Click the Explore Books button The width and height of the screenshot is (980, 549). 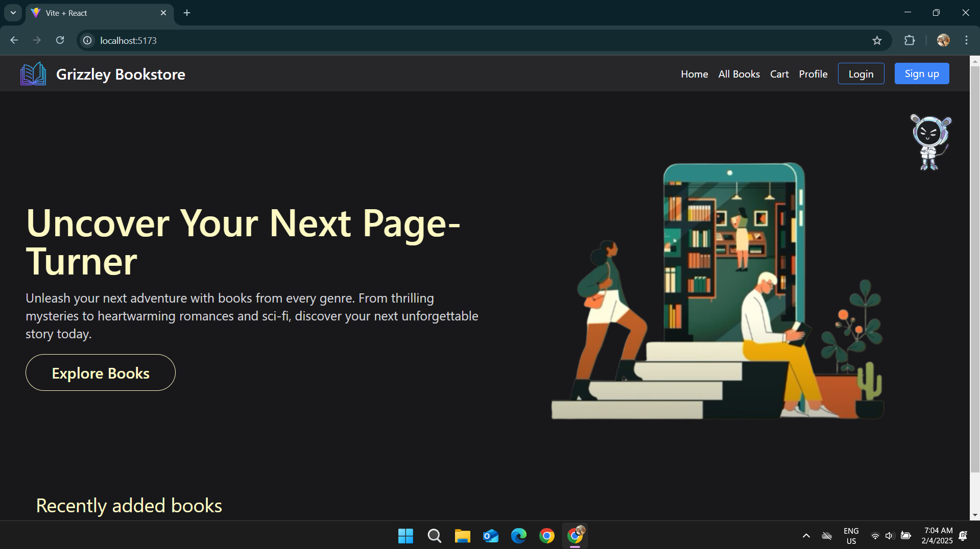click(x=101, y=372)
